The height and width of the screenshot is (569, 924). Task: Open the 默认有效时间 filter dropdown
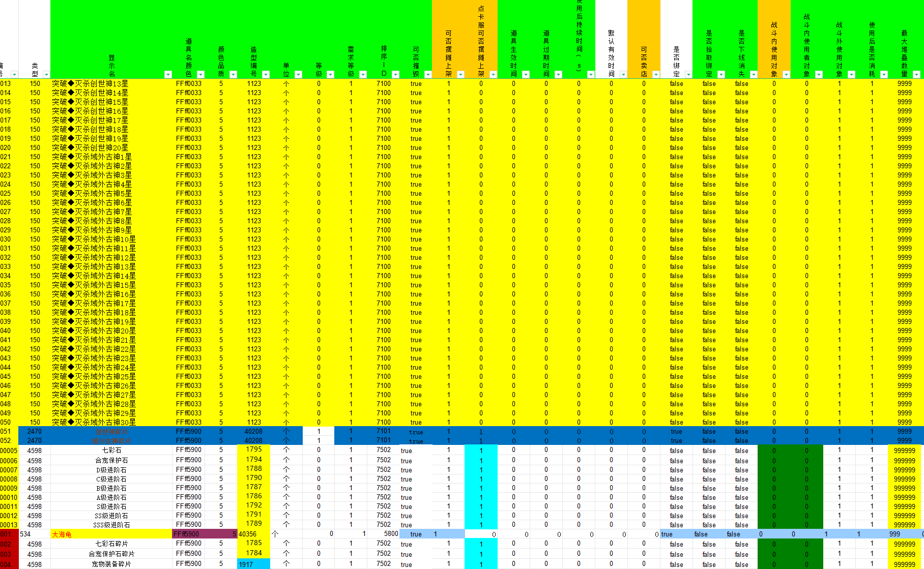(623, 75)
